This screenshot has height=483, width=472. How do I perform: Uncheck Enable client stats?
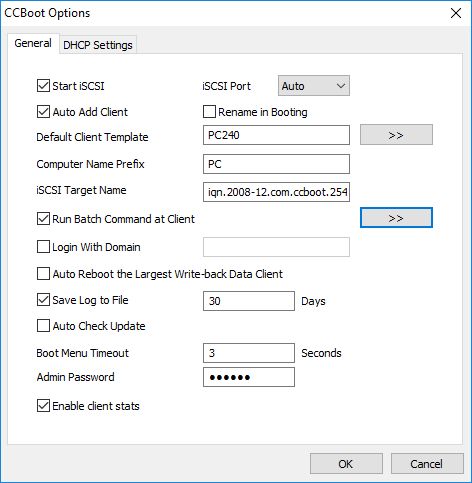(x=43, y=406)
